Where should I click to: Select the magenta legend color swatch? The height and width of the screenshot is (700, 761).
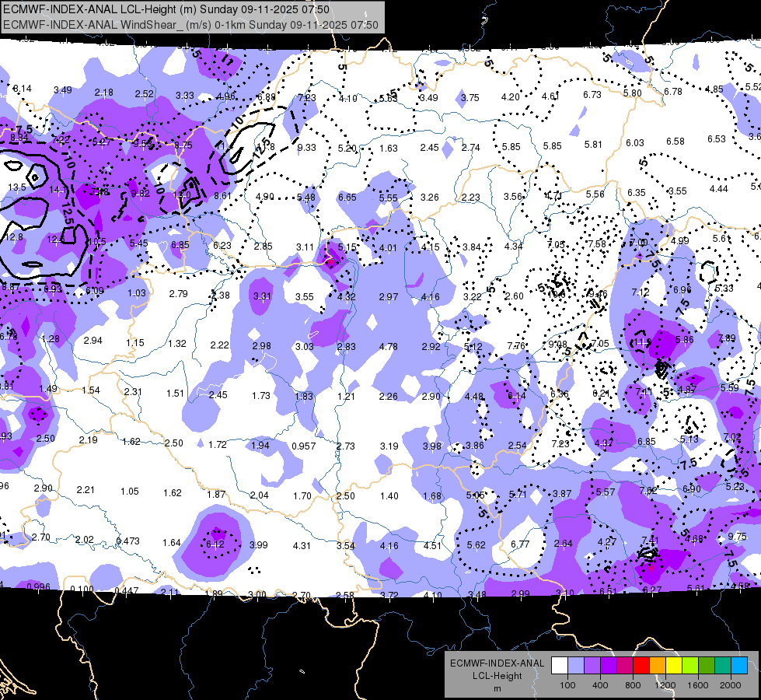625,665
